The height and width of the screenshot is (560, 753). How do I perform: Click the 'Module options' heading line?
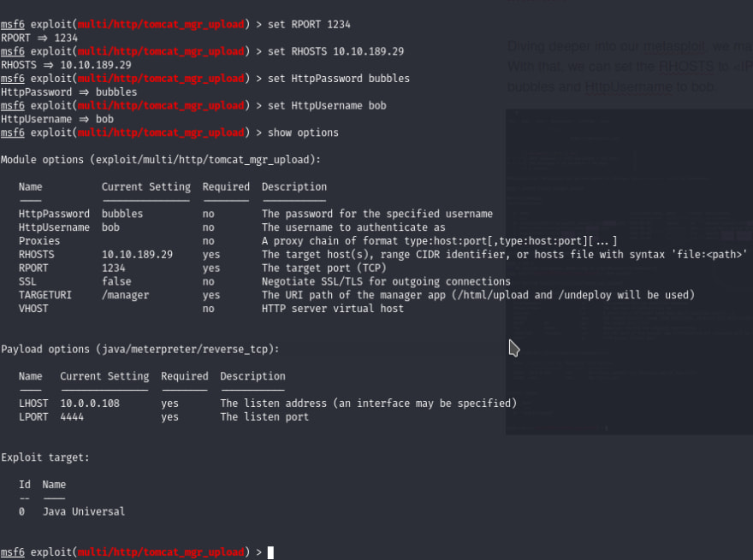pos(160,160)
